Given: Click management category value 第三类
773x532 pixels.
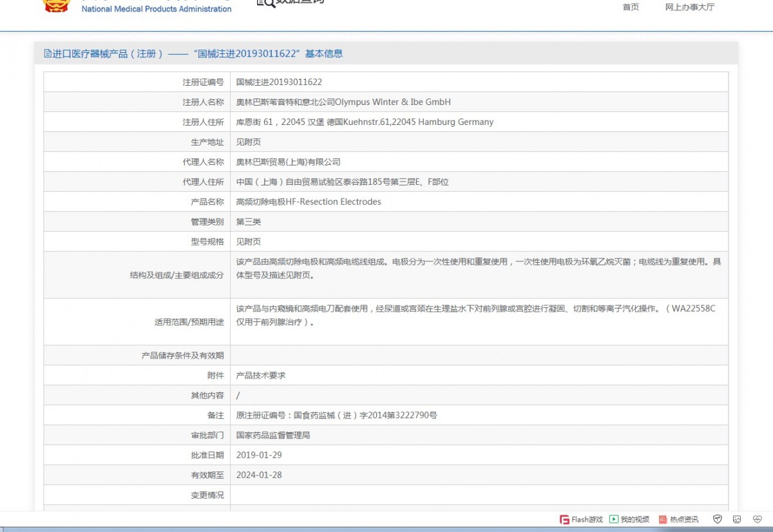Looking at the screenshot, I should [249, 222].
